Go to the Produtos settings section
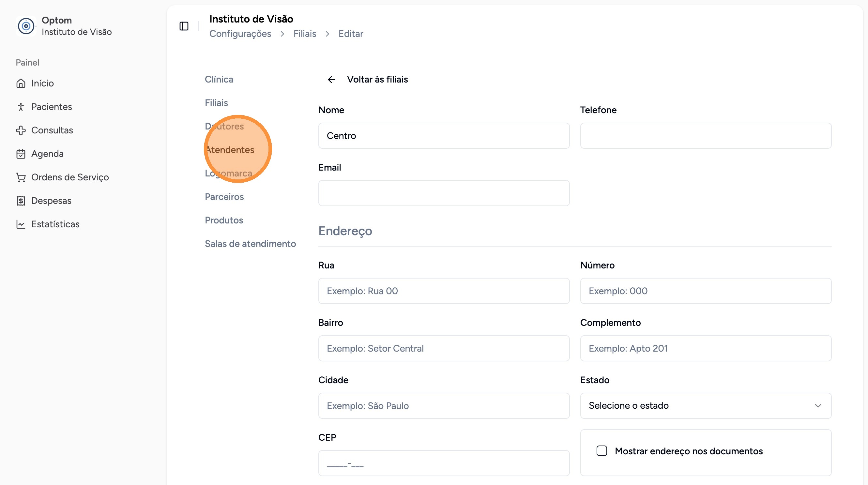868x485 pixels. 224,220
